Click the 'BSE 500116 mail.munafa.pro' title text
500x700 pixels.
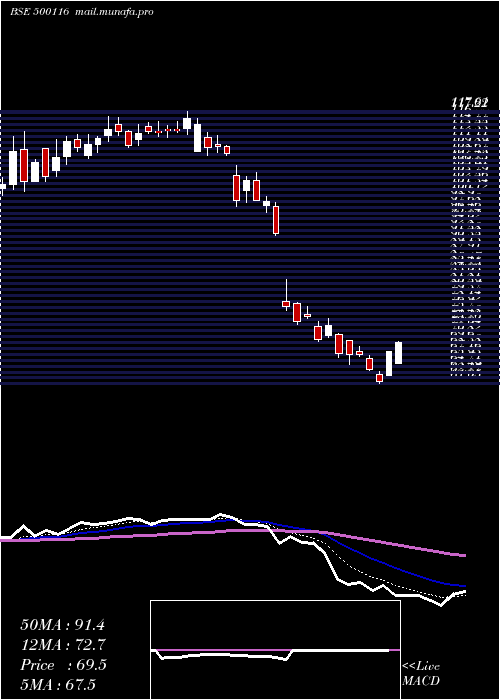82,12
